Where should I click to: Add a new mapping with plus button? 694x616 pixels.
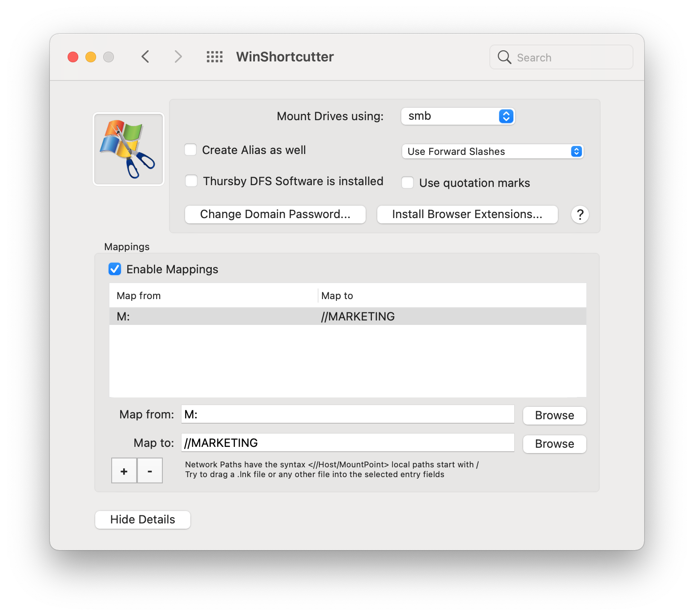pyautogui.click(x=124, y=470)
